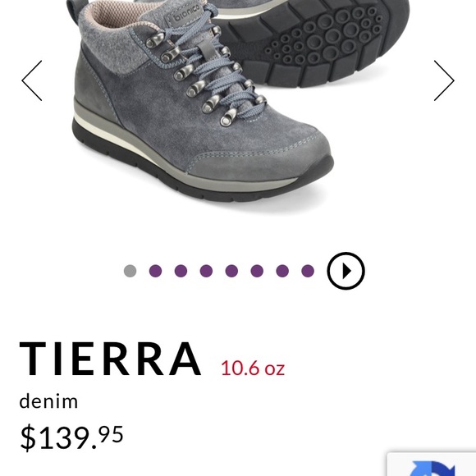The height and width of the screenshot is (476, 476).
Task: Click the 10.6 oz weight label
Action: [253, 368]
